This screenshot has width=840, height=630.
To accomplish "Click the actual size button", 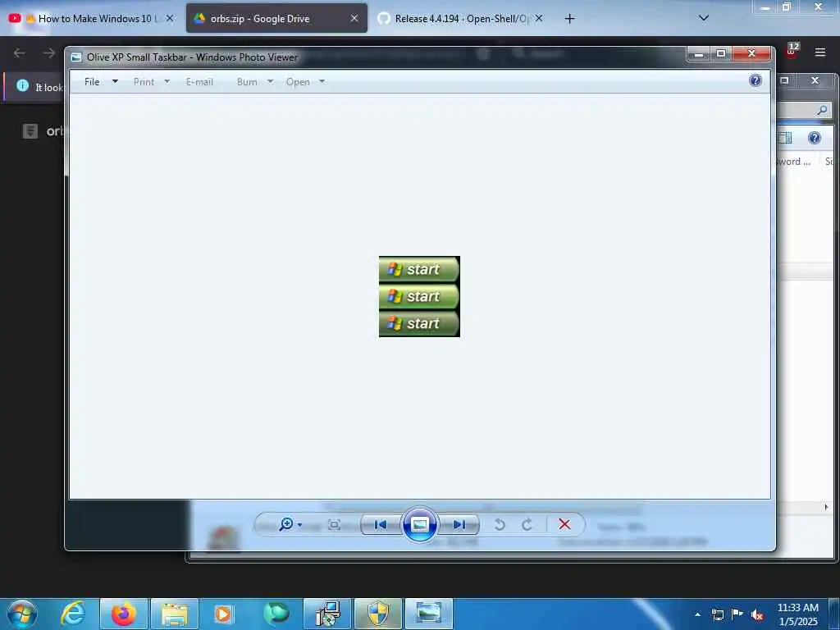I will coord(334,524).
